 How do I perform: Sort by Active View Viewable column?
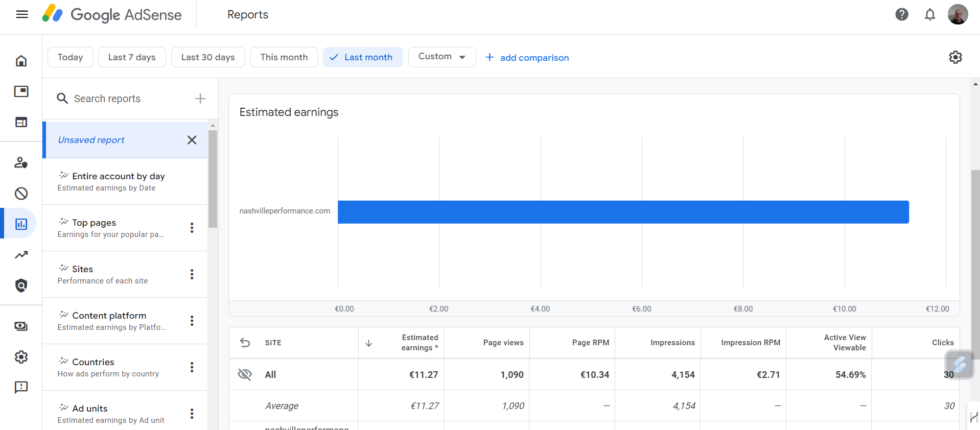coord(845,343)
